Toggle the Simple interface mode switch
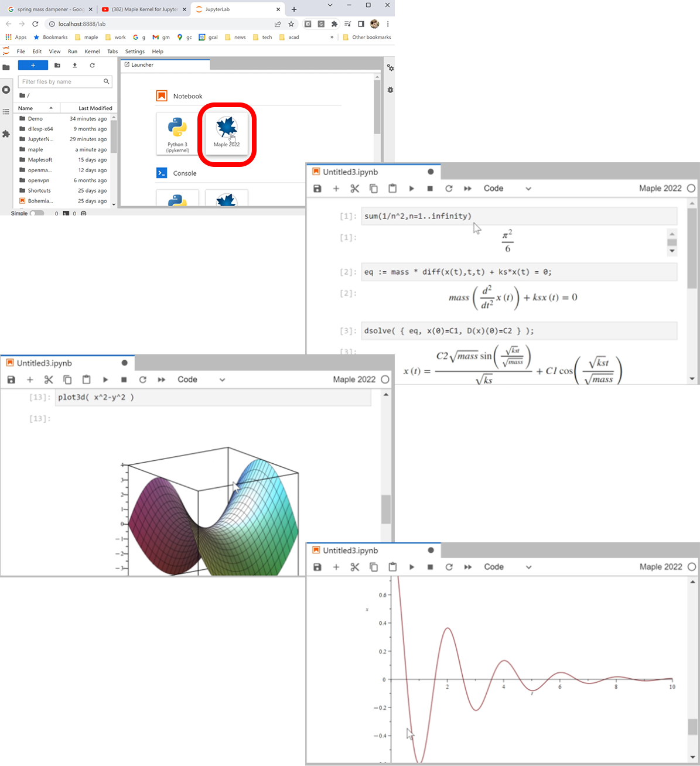Viewport: 700px width, 766px height. [36, 213]
